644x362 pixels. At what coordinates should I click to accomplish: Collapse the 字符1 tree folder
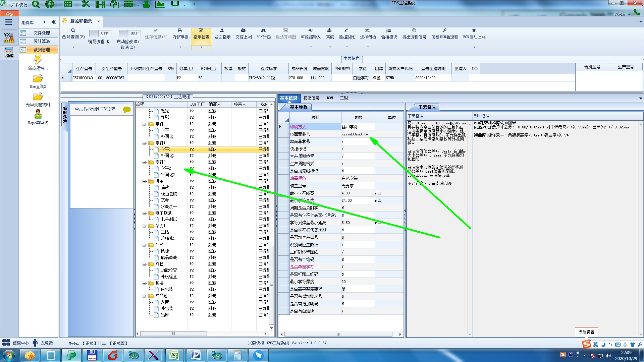pyautogui.click(x=144, y=143)
